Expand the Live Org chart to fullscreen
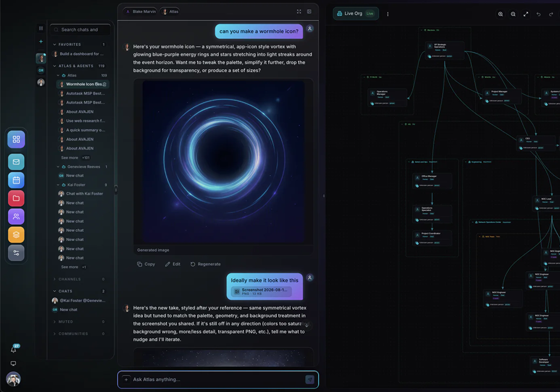Screen dimensions: 560x392 click(526, 14)
